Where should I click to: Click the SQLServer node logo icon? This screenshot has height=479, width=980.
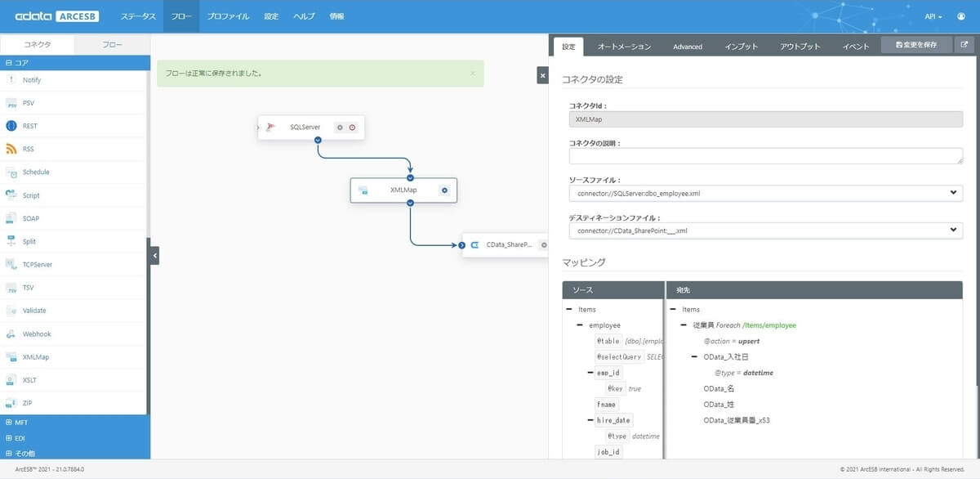271,128
